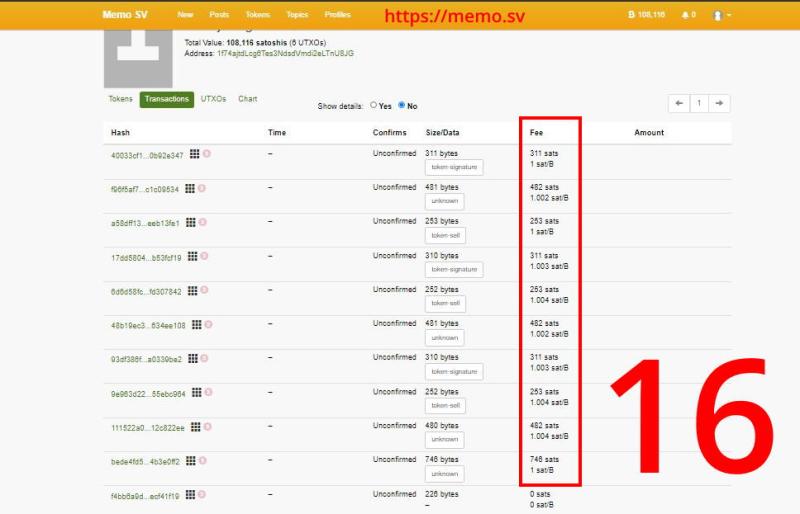800x514 pixels.
Task: Open Topics in the top navigation
Action: coord(297,14)
